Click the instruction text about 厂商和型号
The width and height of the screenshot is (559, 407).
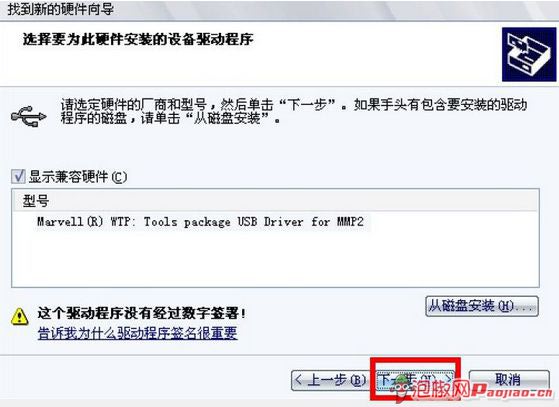(294, 111)
